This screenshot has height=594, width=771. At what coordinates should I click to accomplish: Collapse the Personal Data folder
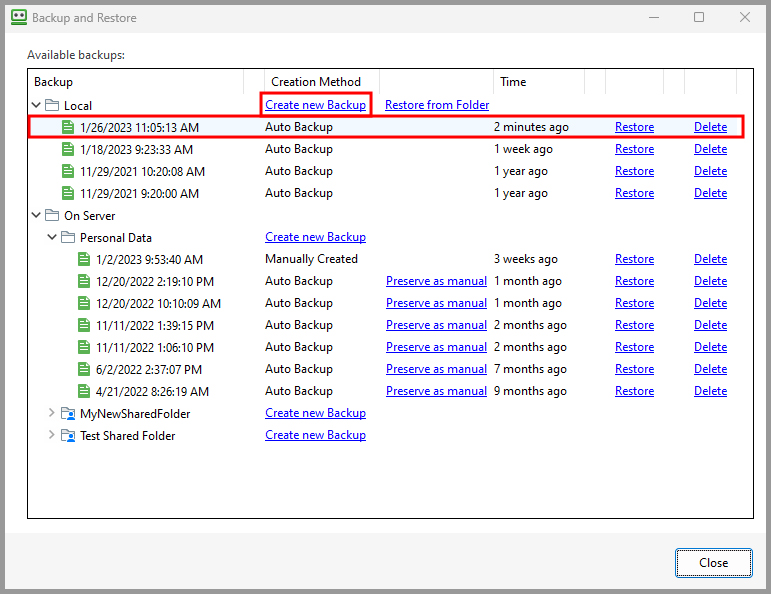[x=52, y=237]
